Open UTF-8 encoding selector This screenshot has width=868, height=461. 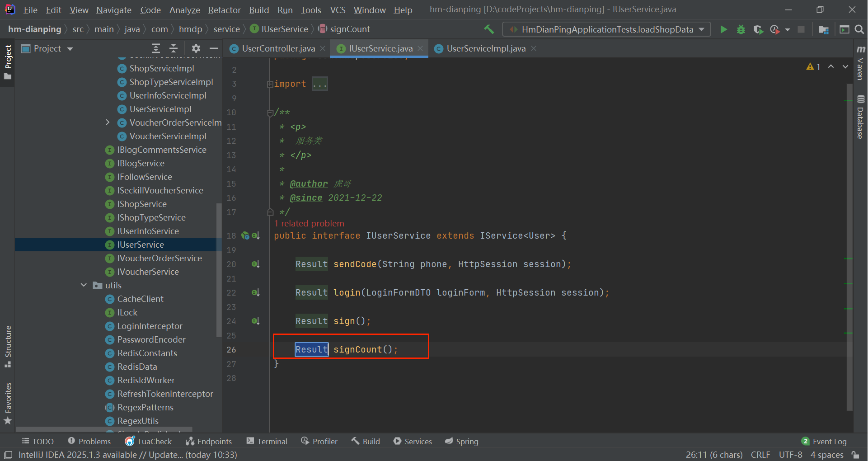click(x=791, y=455)
